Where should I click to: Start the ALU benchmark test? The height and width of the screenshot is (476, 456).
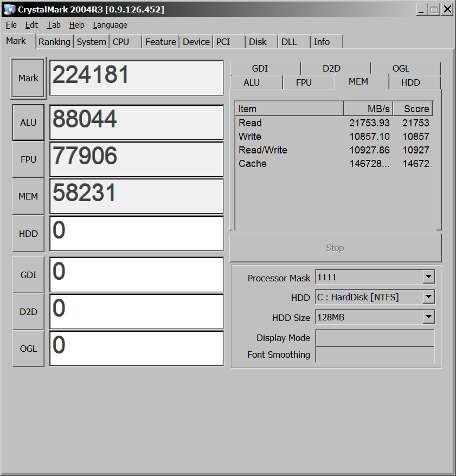click(28, 123)
